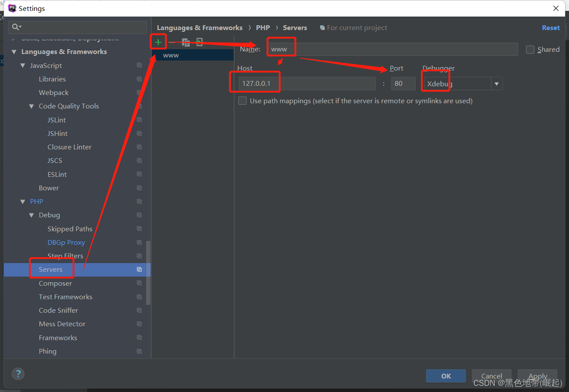Image resolution: width=569 pixels, height=392 pixels.
Task: Open the Debugger Xdebug dropdown
Action: point(496,84)
